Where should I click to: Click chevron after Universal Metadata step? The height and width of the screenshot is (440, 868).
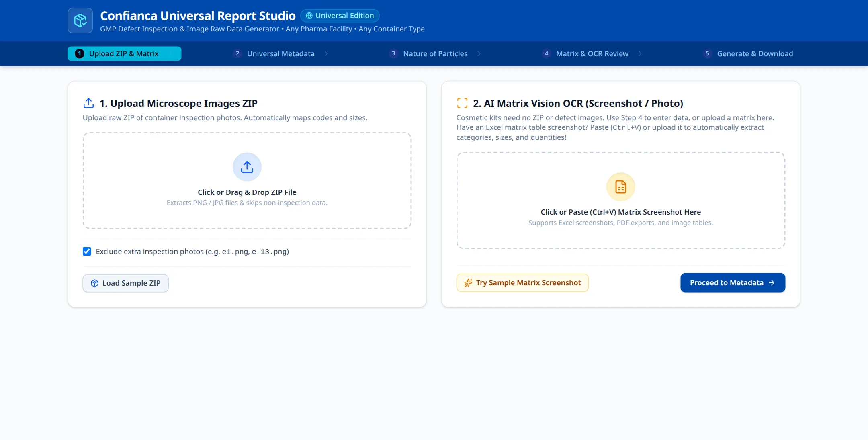pos(326,54)
